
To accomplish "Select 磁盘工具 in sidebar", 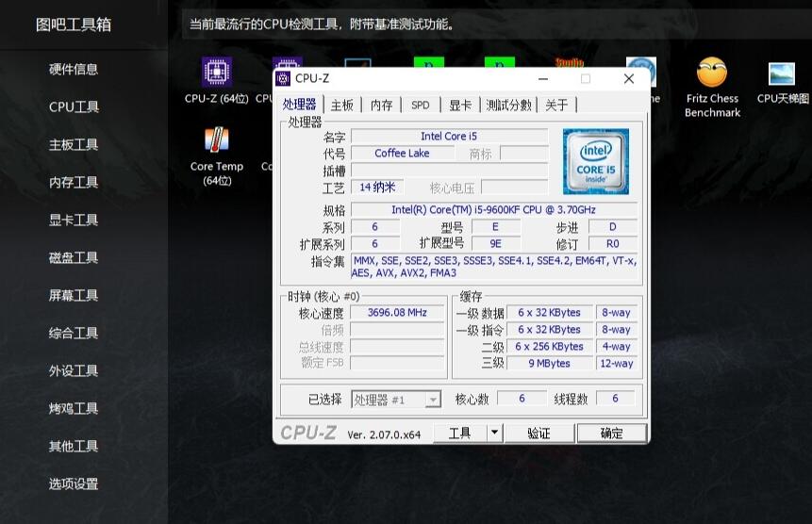I will [x=74, y=258].
